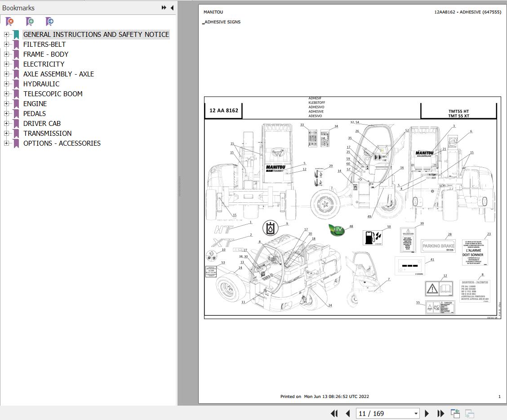Click the hydraulic oil tank symbol in diagram
This screenshot has height=420, width=507.
pyautogui.click(x=270, y=228)
